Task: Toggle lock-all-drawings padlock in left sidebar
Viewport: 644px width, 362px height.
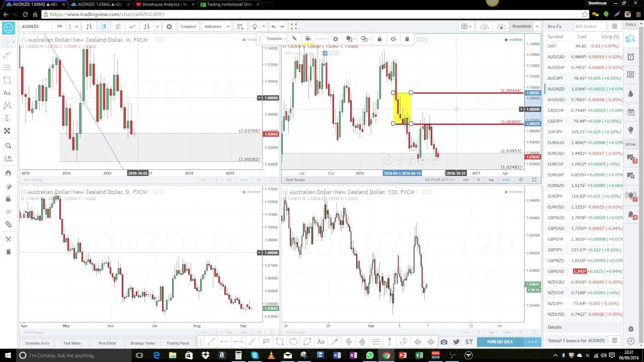Action: (7, 199)
